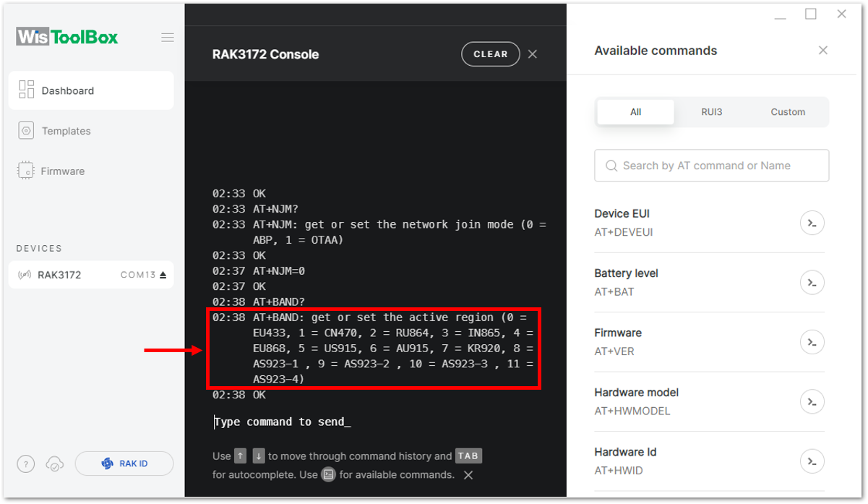The height and width of the screenshot is (504, 868).
Task: Dismiss the console usage hint
Action: point(468,475)
